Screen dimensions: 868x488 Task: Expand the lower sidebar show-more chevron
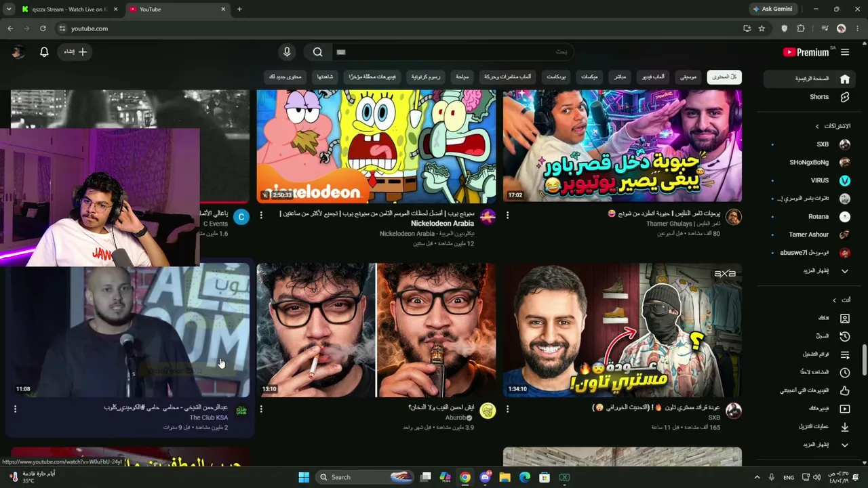coord(845,445)
